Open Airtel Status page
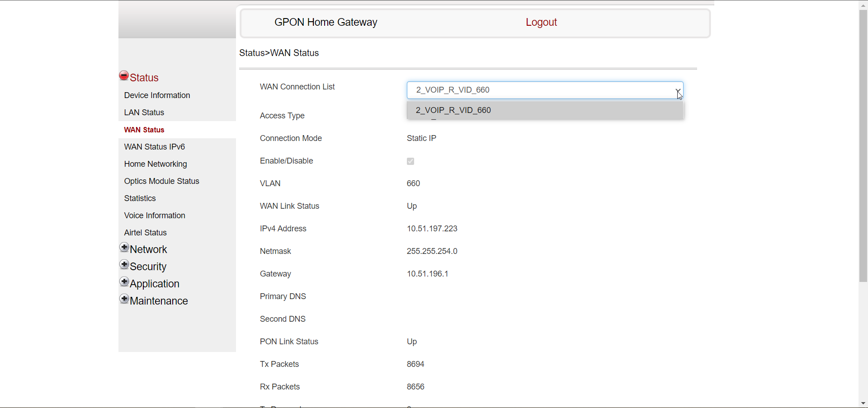 point(145,233)
